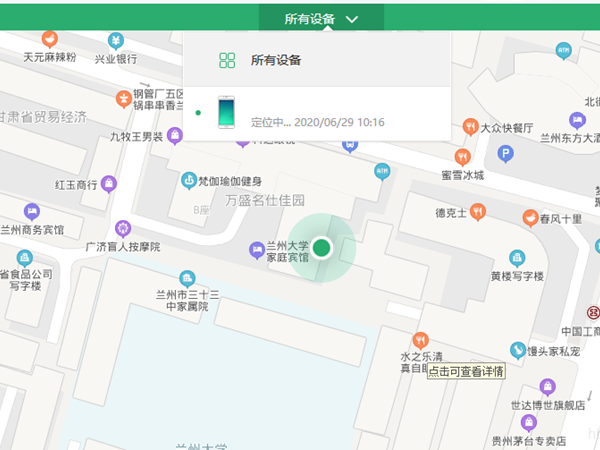The image size is (600, 450).
Task: Click the four-square grid icon for all devices
Action: coord(227,60)
